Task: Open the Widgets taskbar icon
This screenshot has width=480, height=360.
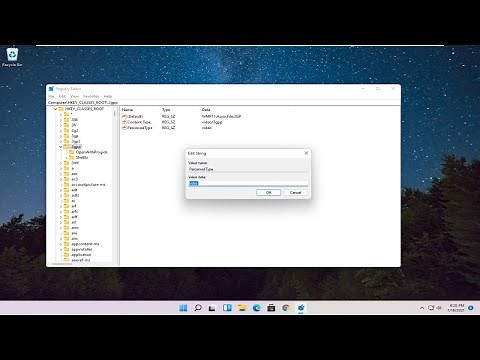Action: (x=227, y=308)
